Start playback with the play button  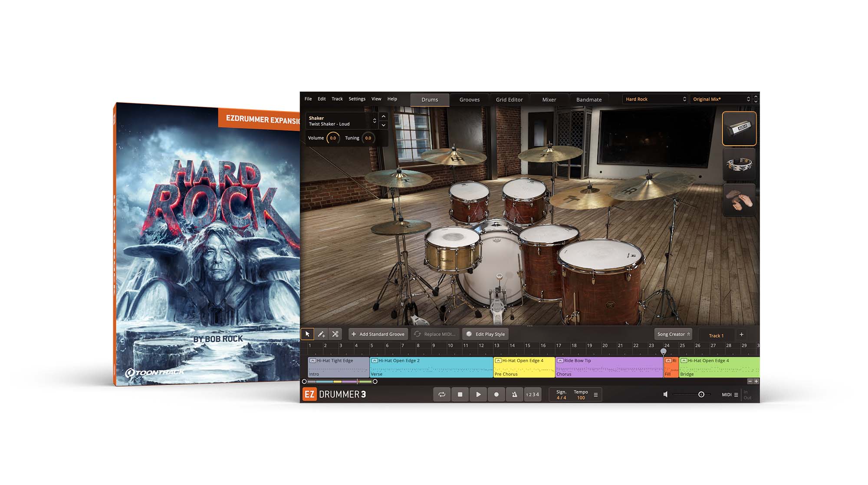point(478,394)
